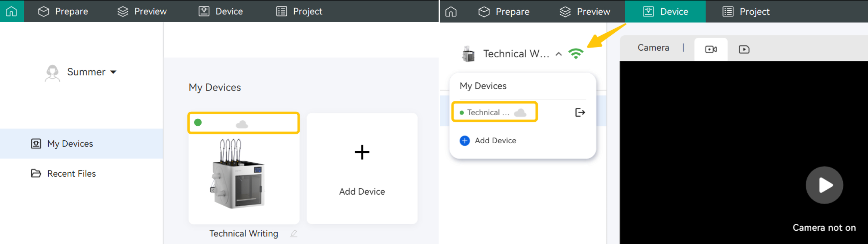The image size is (868, 244).
Task: Click the cloud icon on the printer card
Action: (x=242, y=124)
